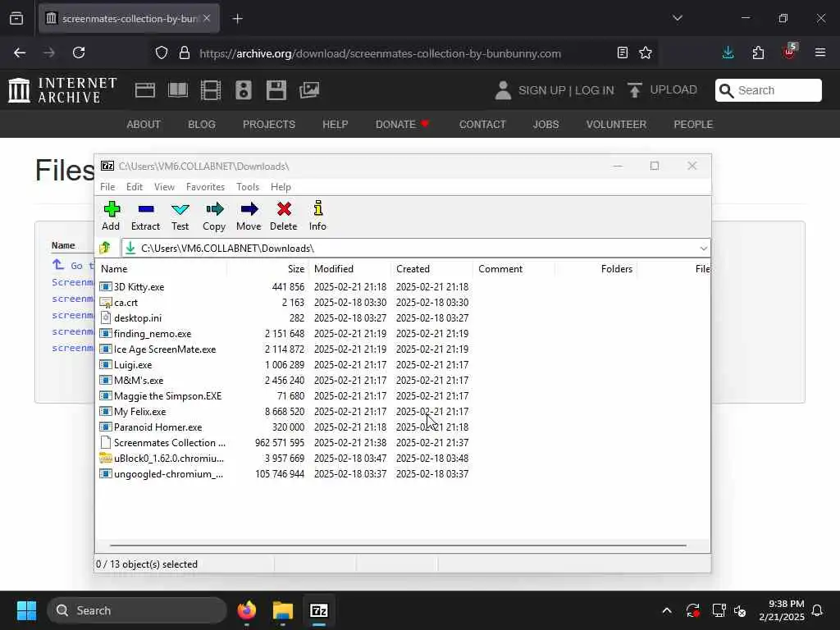Open the DONATE page link
The width and height of the screenshot is (840, 630).
tap(402, 125)
